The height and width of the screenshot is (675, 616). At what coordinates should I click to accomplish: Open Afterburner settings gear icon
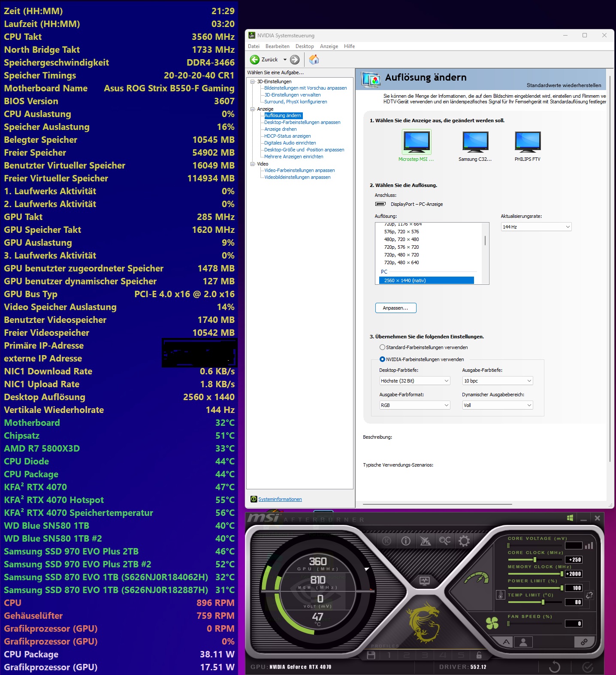click(464, 541)
